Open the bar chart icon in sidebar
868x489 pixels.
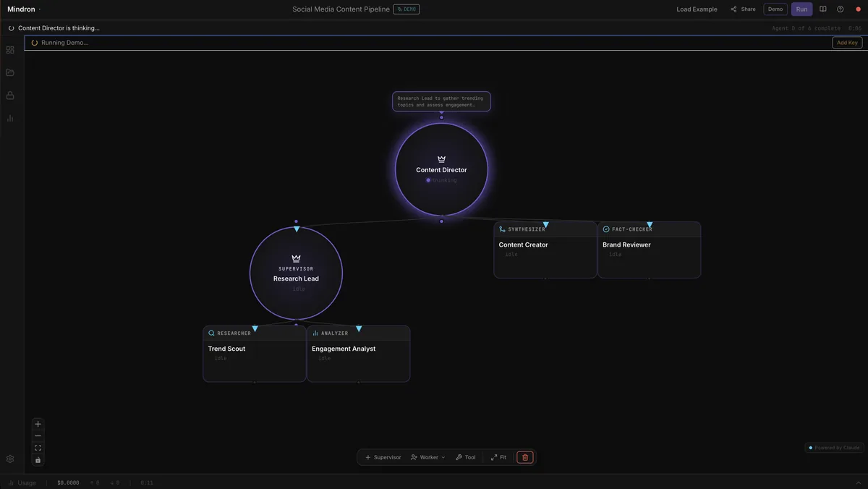(x=10, y=118)
